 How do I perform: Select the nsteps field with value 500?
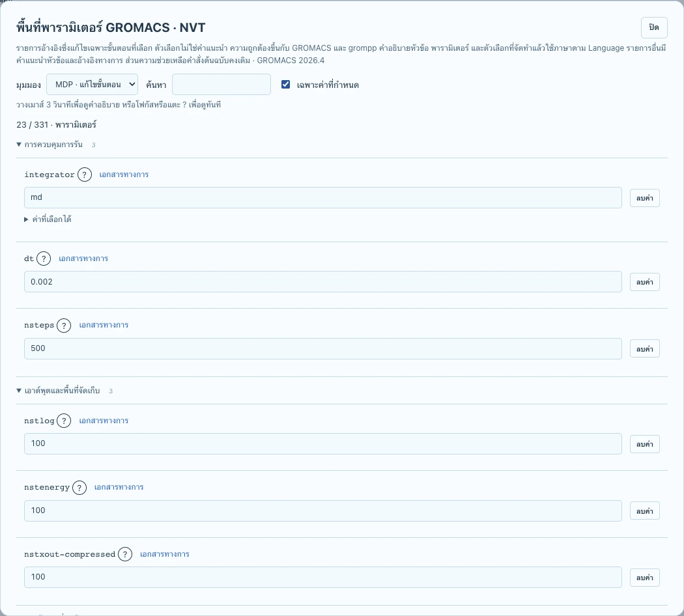click(323, 349)
